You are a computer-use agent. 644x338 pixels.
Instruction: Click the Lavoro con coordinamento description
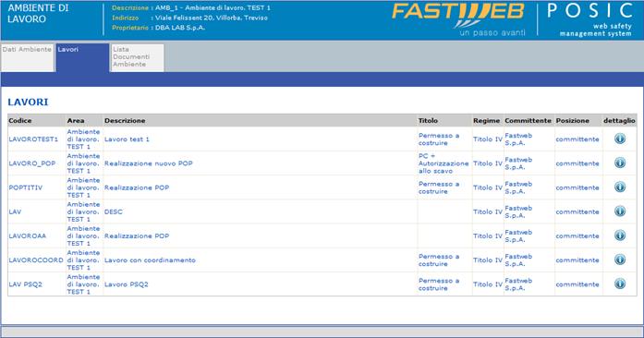pyautogui.click(x=150, y=260)
